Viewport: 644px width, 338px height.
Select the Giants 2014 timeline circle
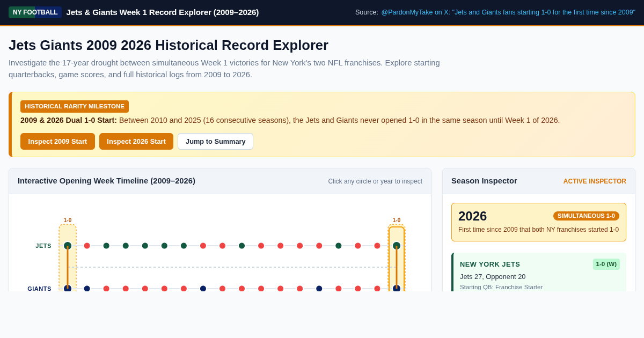point(164,289)
